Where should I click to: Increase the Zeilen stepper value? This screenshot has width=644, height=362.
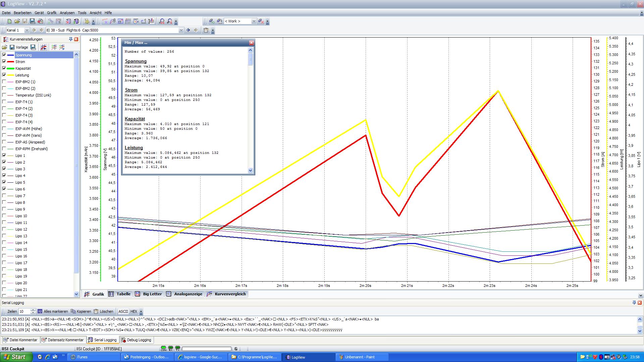33,310
